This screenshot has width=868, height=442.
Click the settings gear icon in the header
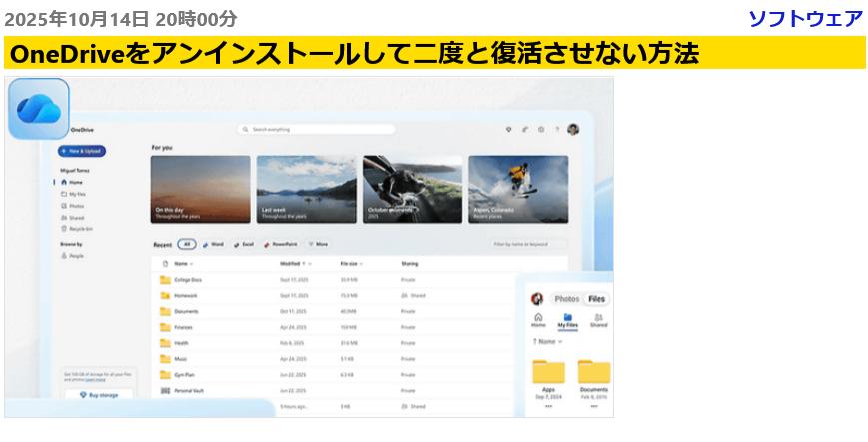(541, 129)
